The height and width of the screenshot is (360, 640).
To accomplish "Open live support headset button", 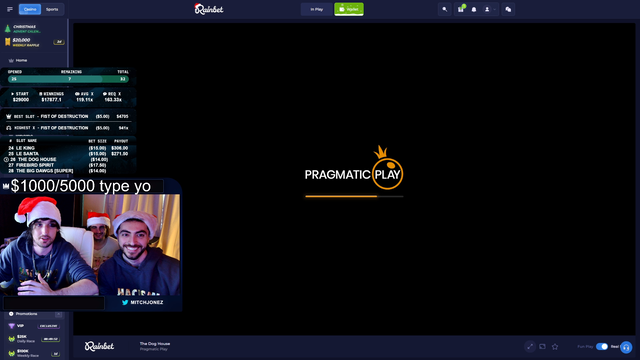I will pos(626,347).
